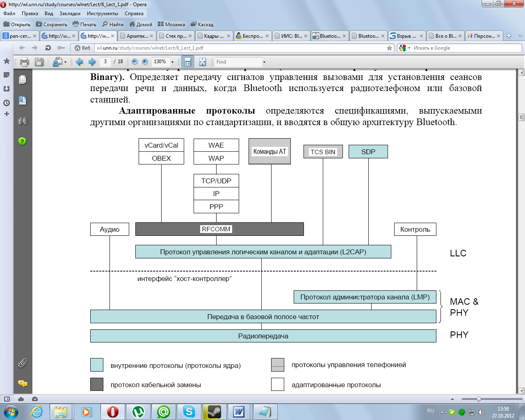Go back in browser history
Viewport: 525px width, 420px height.
pos(22,48)
